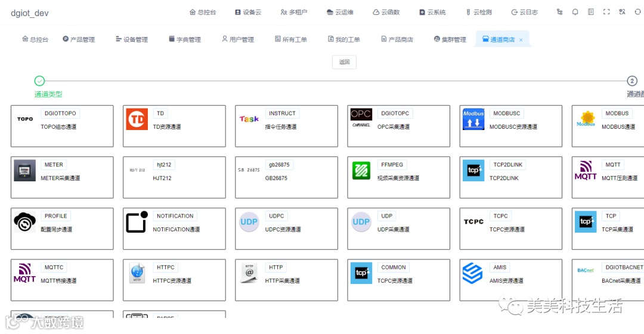Image resolution: width=644 pixels, height=334 pixels.
Task: Open the 云日志 top navigation menu
Action: pyautogui.click(x=525, y=13)
